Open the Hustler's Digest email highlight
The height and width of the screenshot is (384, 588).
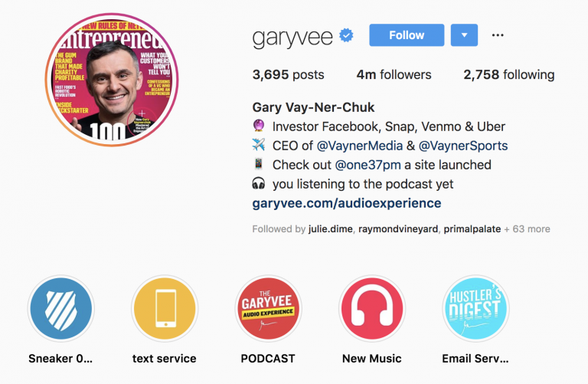[x=475, y=309]
